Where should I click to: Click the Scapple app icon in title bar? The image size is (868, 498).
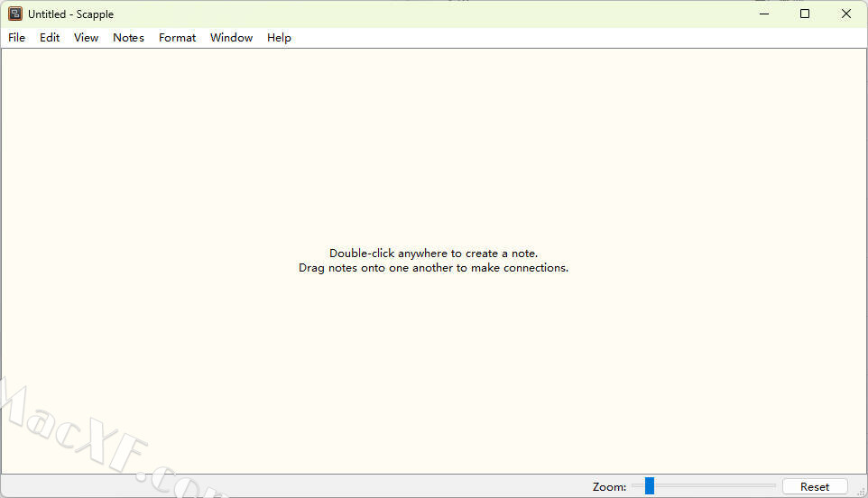pos(15,14)
